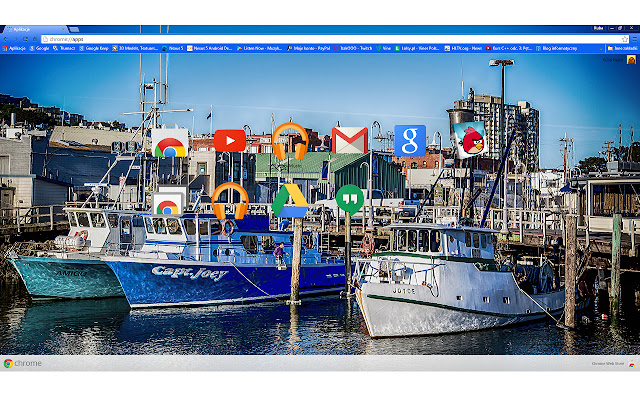Open the Vine bookmark

[x=383, y=48]
